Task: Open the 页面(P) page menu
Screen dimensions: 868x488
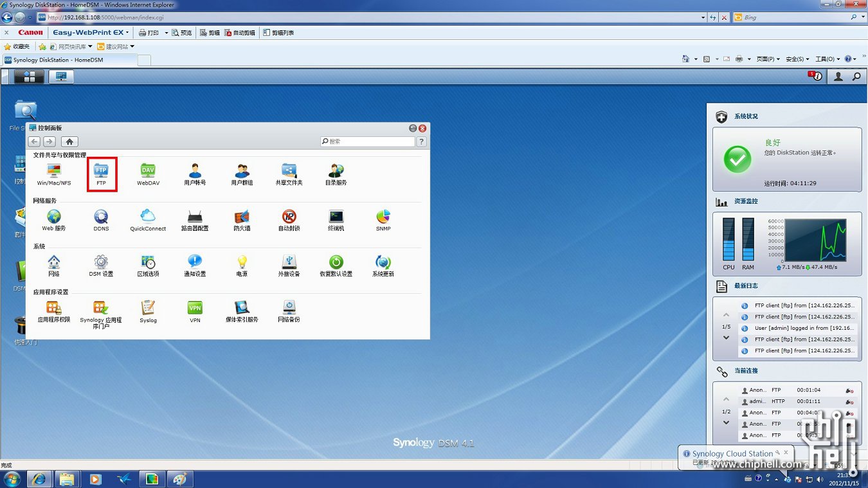Action: [768, 59]
